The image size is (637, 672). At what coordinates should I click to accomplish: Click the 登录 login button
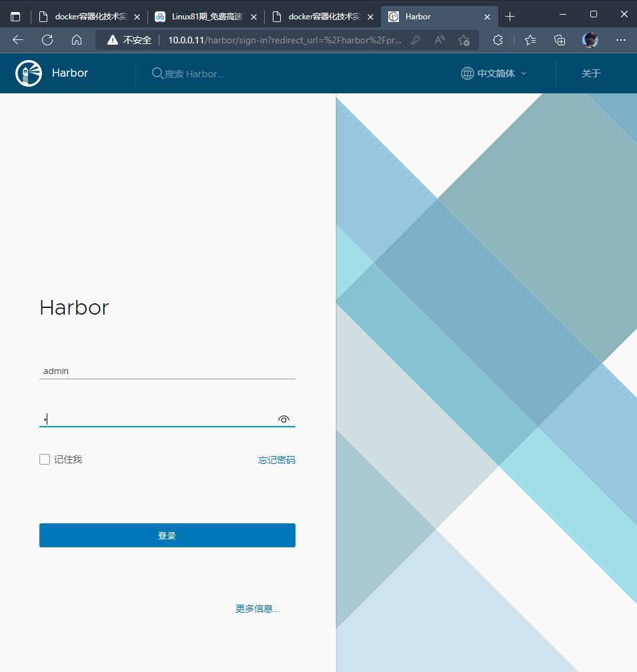tap(167, 535)
